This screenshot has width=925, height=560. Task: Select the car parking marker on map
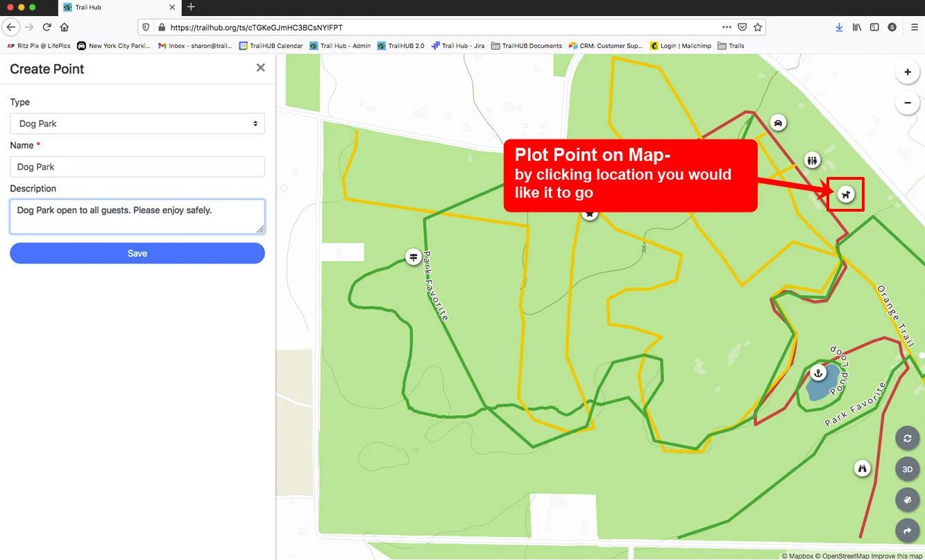(x=779, y=124)
